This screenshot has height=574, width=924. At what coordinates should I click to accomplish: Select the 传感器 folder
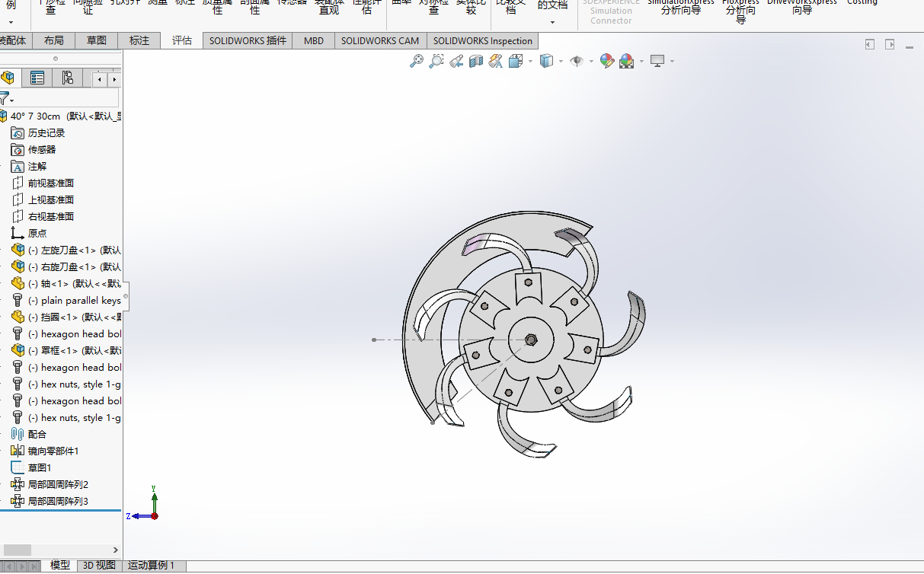pos(34,150)
